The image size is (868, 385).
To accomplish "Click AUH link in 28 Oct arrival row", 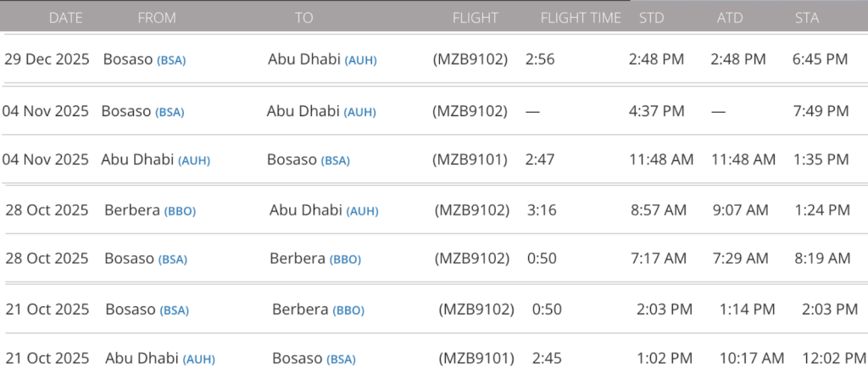I will tap(363, 211).
